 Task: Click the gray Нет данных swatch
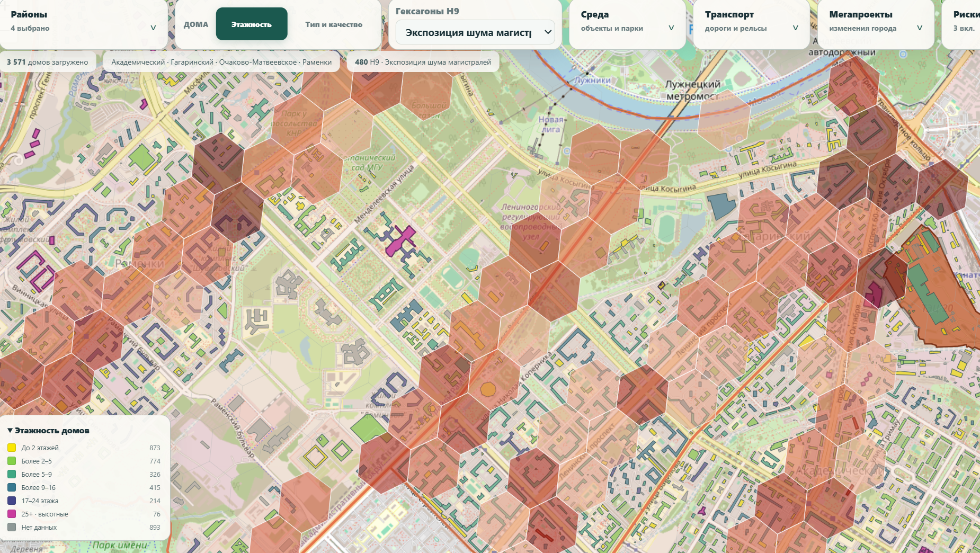(12, 527)
